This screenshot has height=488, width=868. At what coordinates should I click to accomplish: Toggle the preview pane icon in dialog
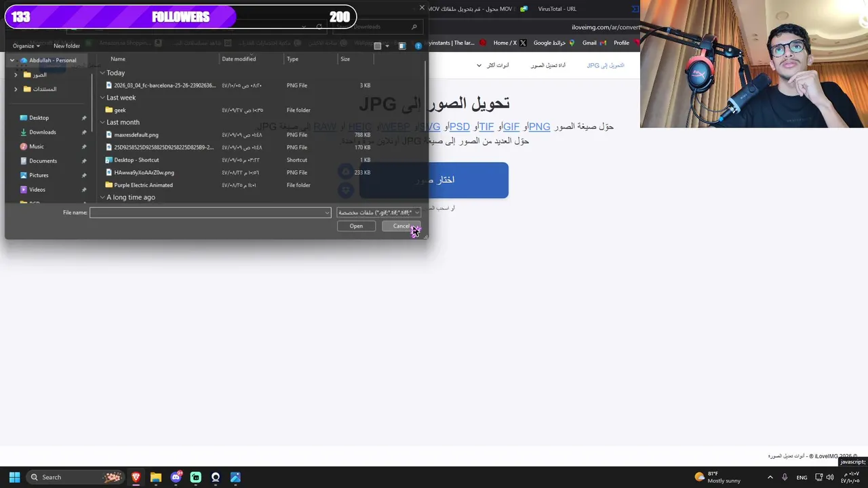(402, 46)
